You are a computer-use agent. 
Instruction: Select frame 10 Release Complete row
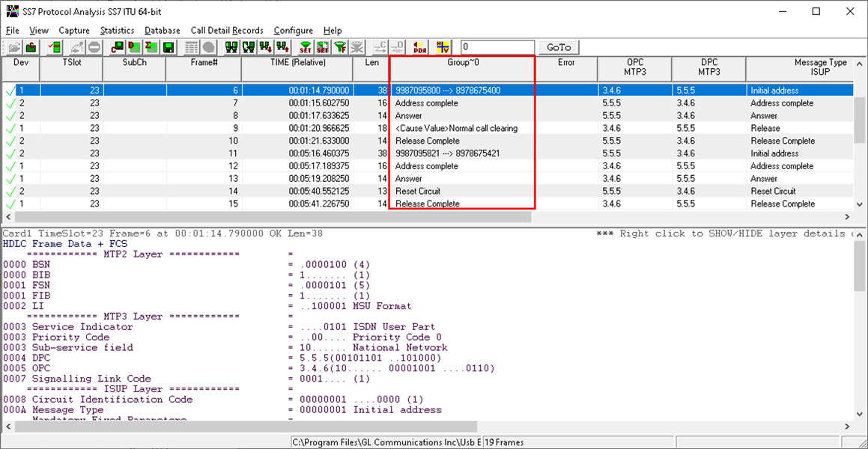(426, 141)
